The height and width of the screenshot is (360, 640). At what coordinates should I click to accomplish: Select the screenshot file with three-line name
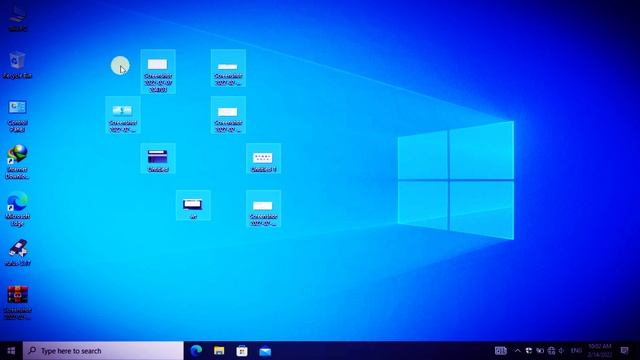coord(158,71)
